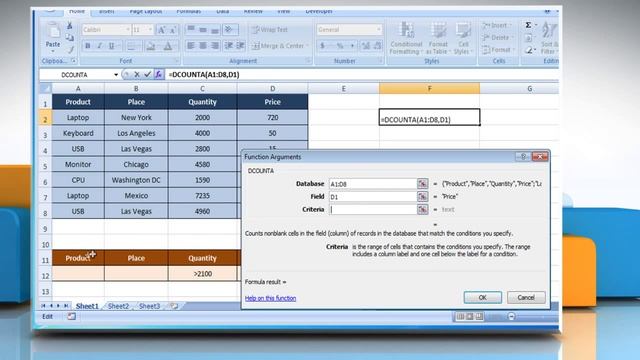Image resolution: width=640 pixels, height=360 pixels.
Task: Open the cell borders tool
Action: [x=131, y=46]
